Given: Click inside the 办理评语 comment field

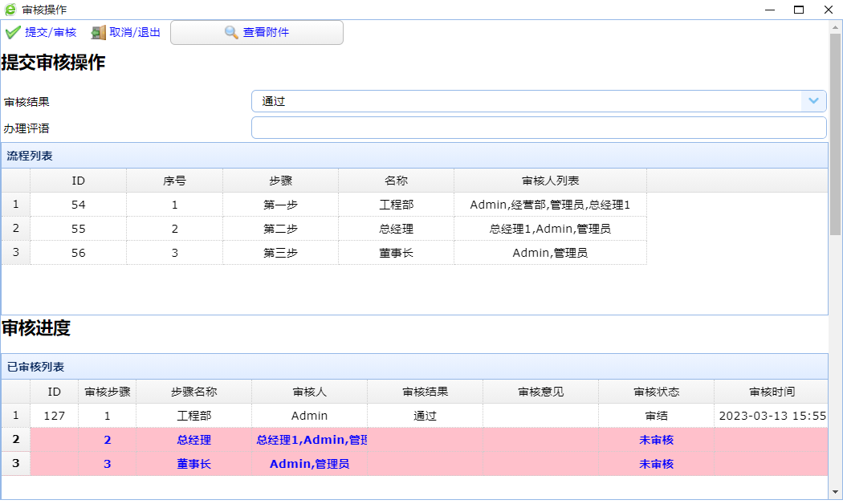Looking at the screenshot, I should [538, 127].
